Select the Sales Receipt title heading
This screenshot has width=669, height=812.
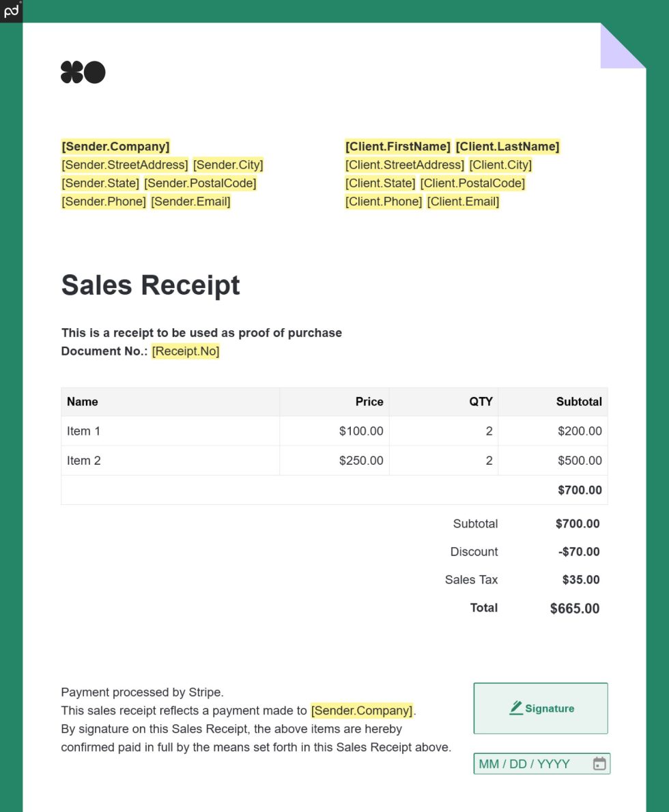point(150,285)
